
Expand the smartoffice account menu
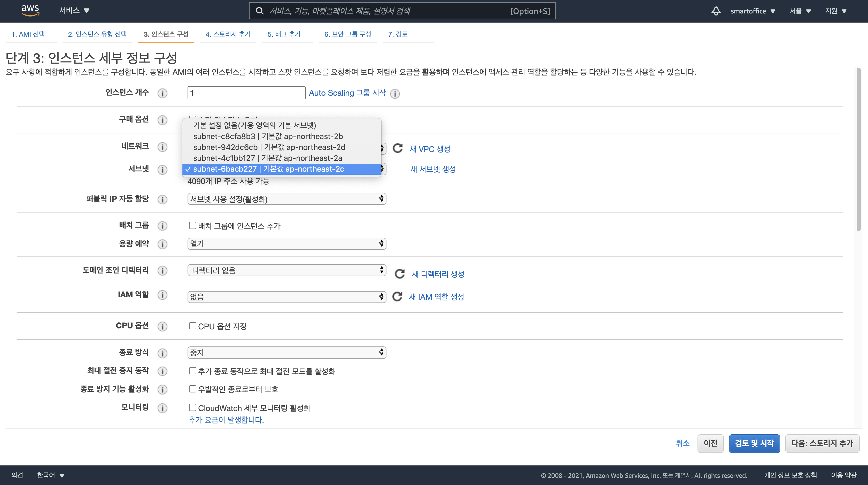coord(753,11)
